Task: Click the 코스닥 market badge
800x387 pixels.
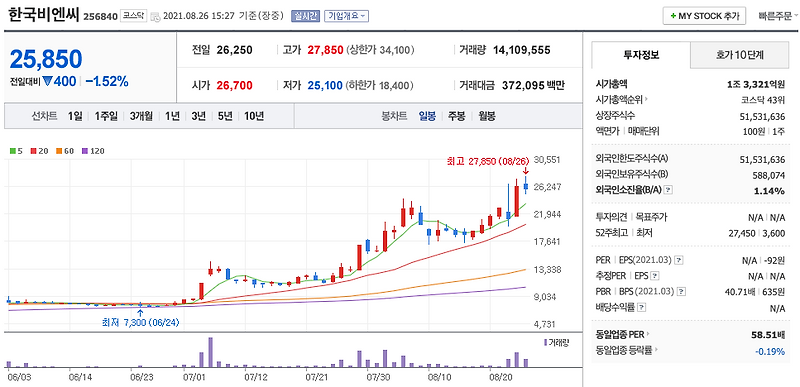Action: click(134, 16)
